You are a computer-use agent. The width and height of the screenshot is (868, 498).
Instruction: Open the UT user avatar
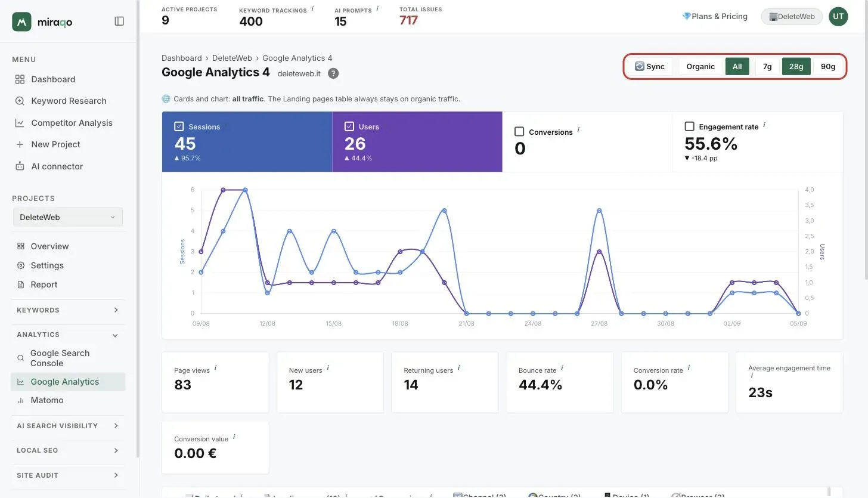tap(838, 16)
